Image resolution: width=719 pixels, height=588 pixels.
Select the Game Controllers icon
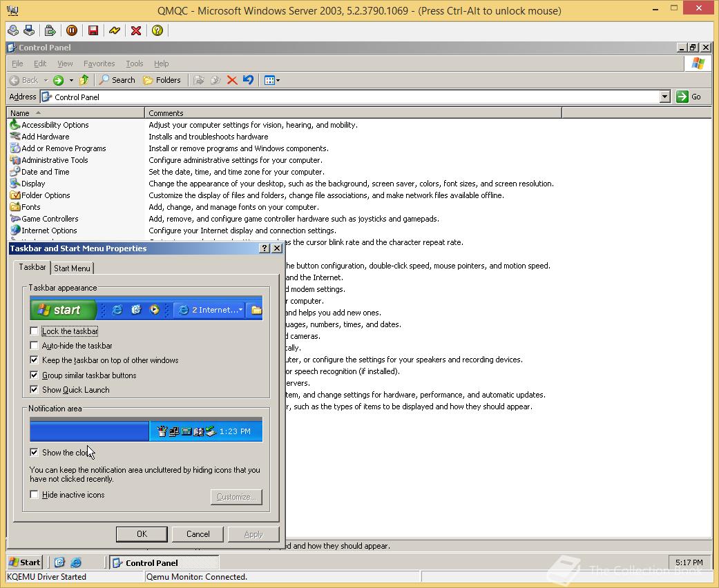[x=15, y=219]
